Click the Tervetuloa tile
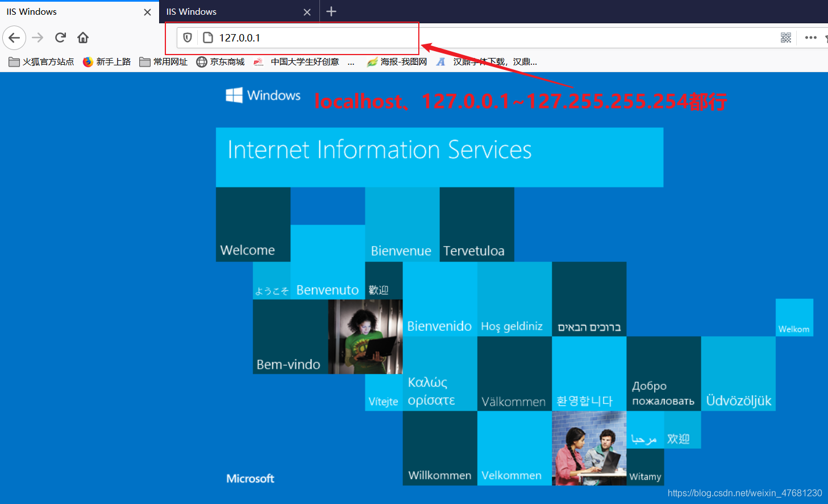Viewport: 828px width, 504px height. 477,224
